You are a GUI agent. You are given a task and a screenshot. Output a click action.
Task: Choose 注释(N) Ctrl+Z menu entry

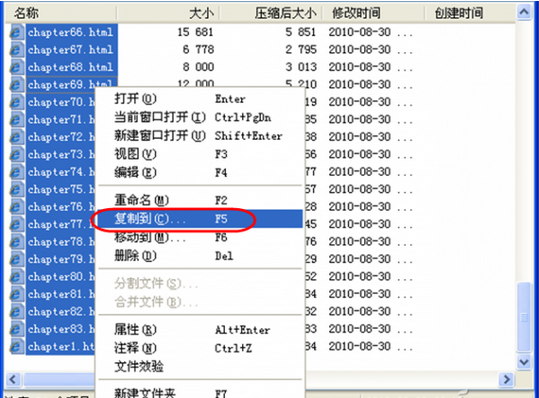[200, 349]
